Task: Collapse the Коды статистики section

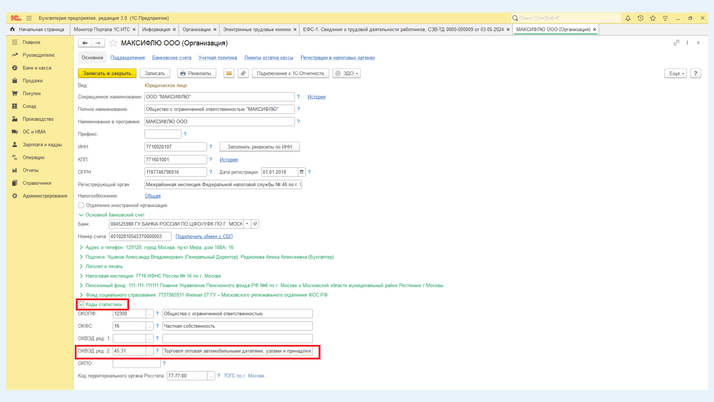Action: (x=82, y=304)
